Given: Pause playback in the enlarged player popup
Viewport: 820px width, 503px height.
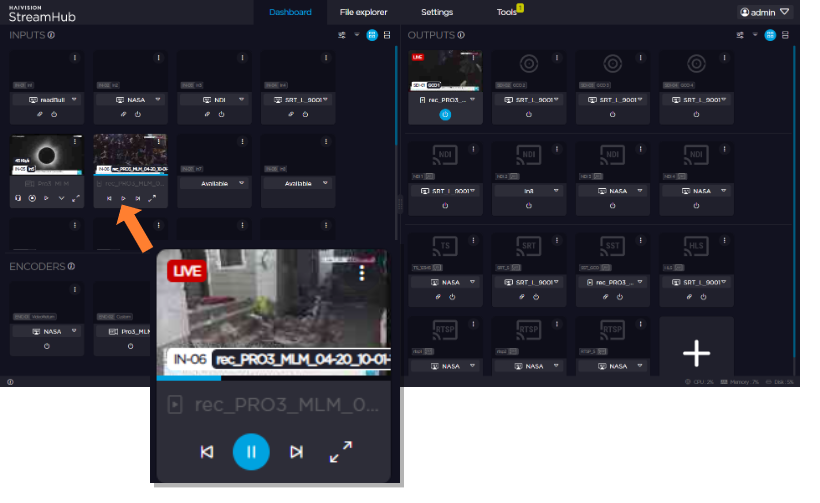Looking at the screenshot, I should 251,452.
